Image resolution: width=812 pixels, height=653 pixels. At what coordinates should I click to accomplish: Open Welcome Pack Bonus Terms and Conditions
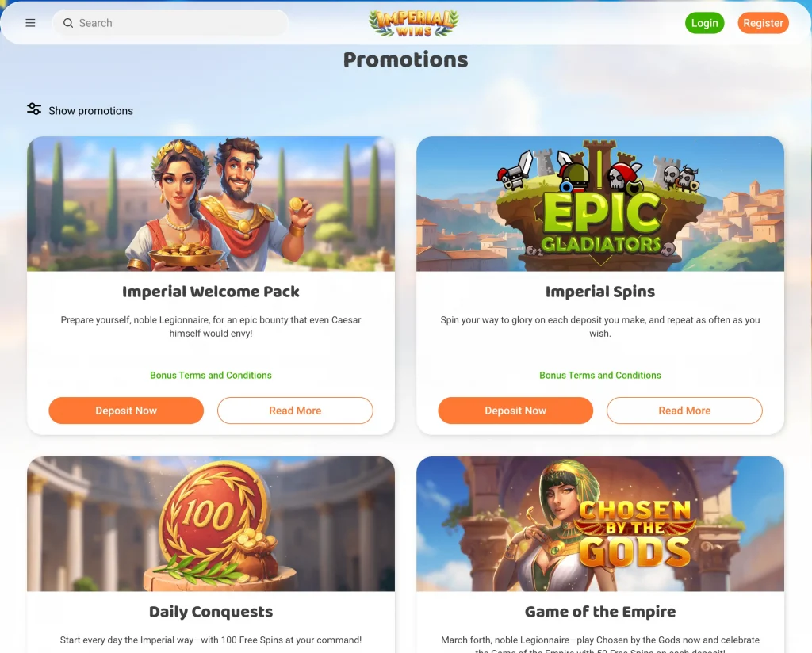point(211,375)
